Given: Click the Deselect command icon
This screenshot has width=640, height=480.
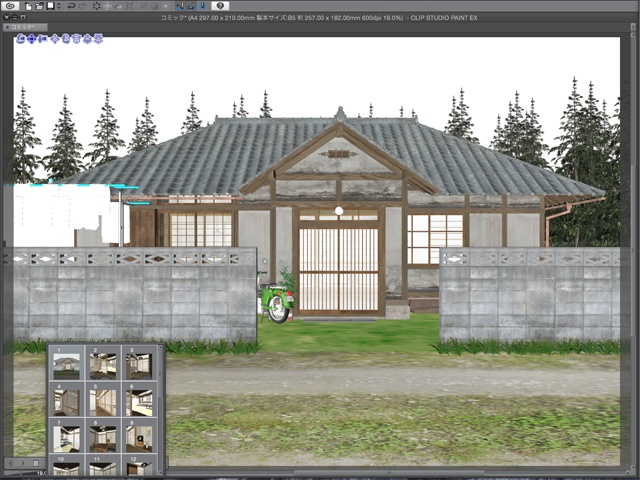Looking at the screenshot, I should coord(143,6).
